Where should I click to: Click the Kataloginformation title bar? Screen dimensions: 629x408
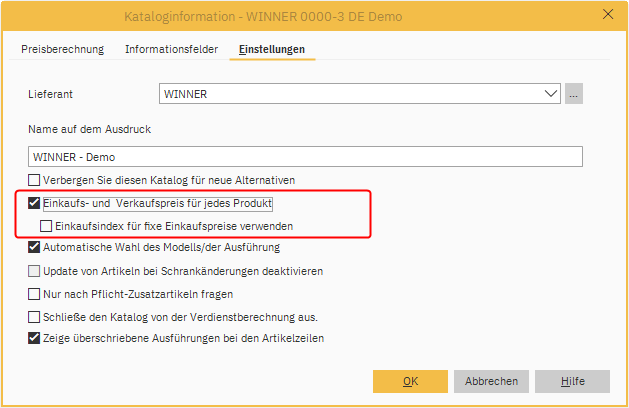coord(300,15)
